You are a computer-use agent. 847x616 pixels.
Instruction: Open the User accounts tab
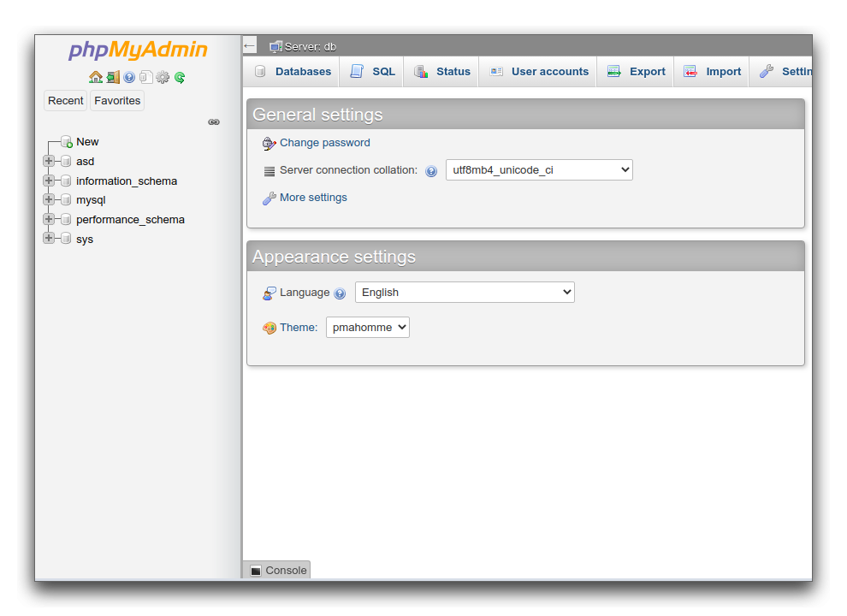coord(538,71)
